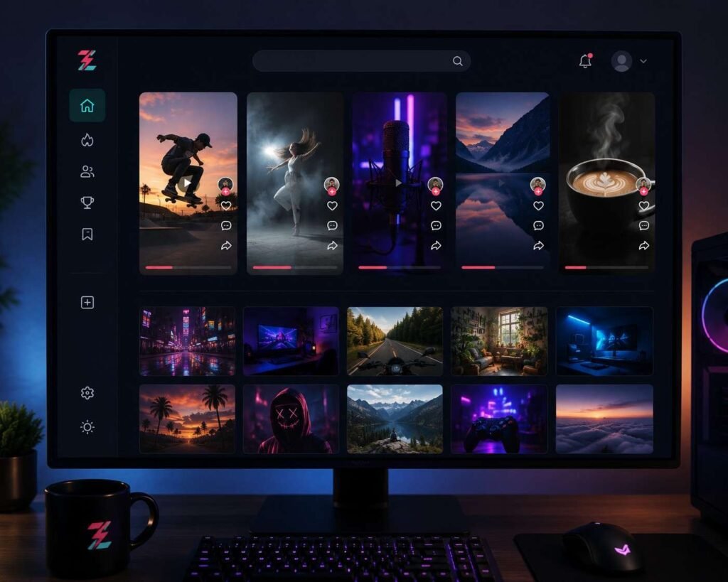Seek the microphone video progress bar
Viewport: 728px width, 582px height.
click(x=400, y=267)
